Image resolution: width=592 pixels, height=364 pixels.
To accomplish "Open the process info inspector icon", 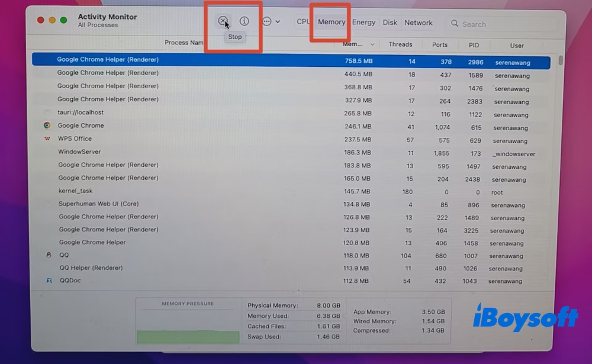I will pos(244,21).
